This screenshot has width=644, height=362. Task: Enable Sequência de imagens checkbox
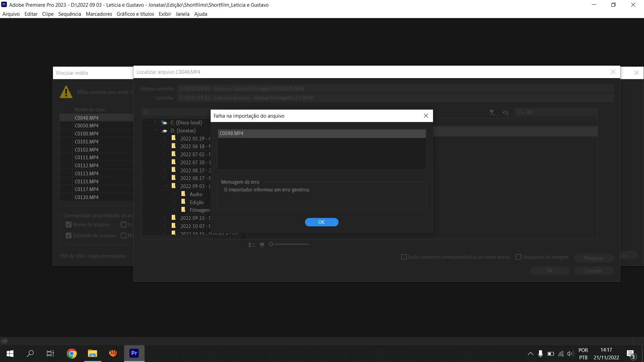pyautogui.click(x=518, y=257)
